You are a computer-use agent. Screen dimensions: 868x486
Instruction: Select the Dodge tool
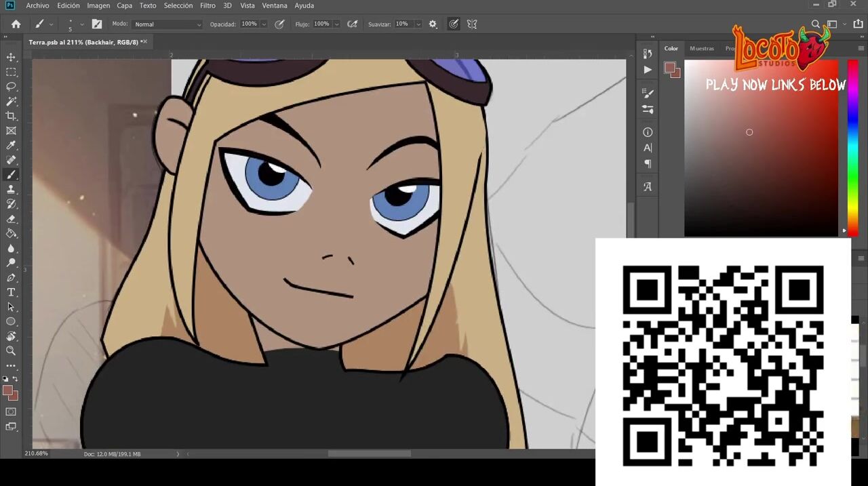[11, 263]
